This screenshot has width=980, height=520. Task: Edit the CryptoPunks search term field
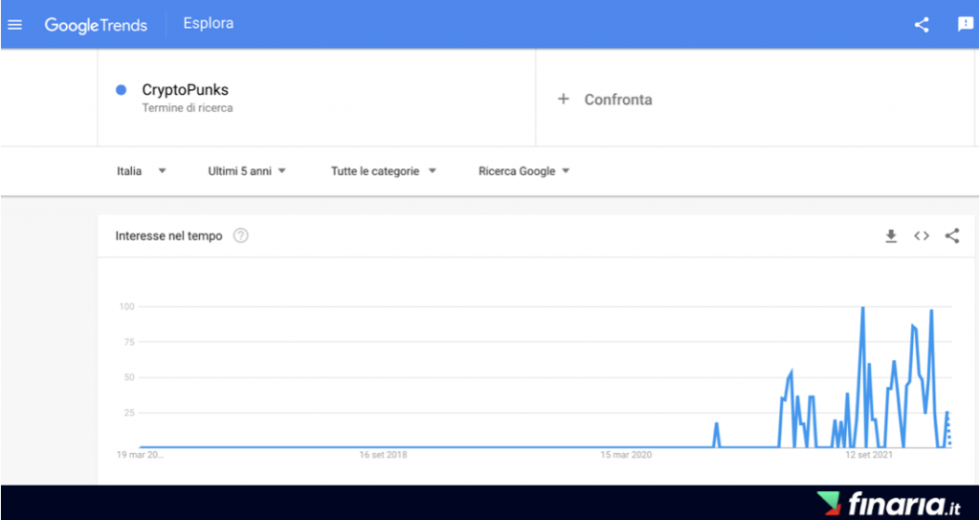click(x=186, y=90)
